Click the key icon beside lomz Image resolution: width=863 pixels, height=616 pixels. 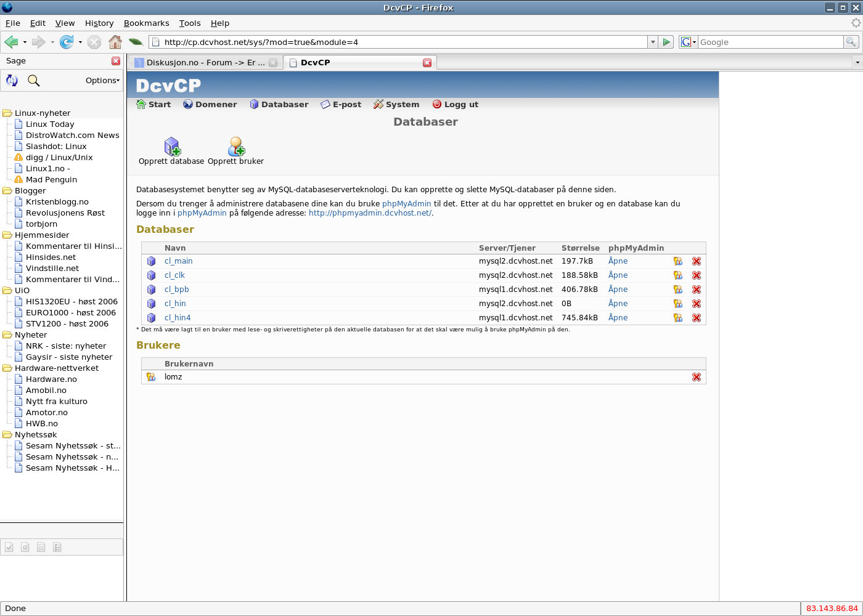pos(151,377)
